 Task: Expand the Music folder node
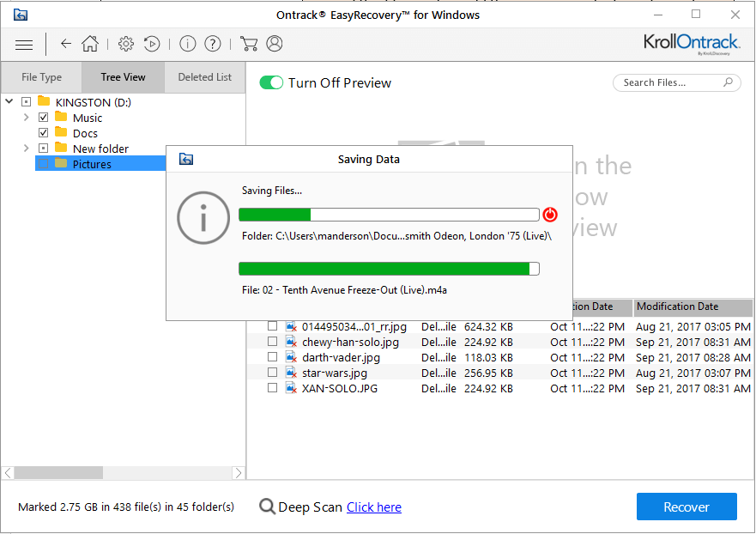26,118
